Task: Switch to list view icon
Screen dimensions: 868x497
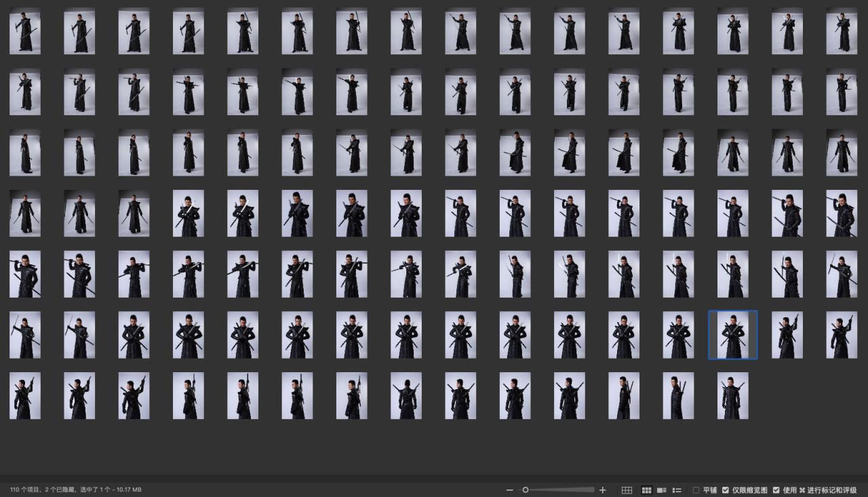Action: [677, 490]
